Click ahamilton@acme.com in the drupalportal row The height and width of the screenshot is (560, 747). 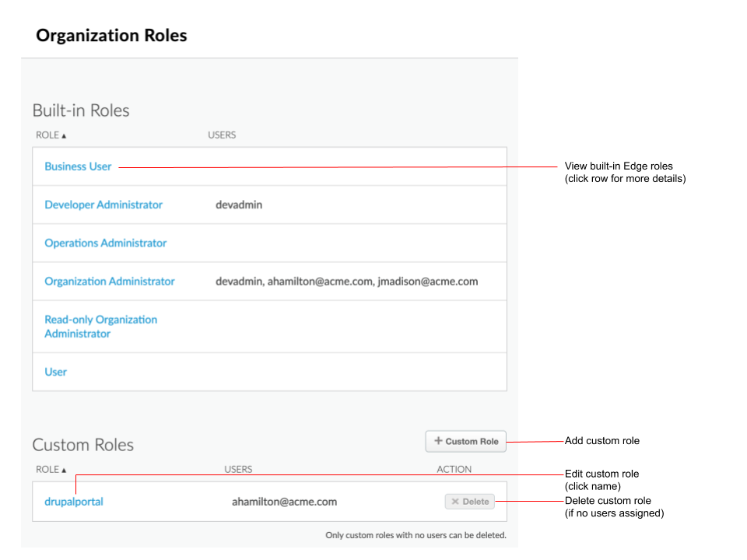pos(284,502)
